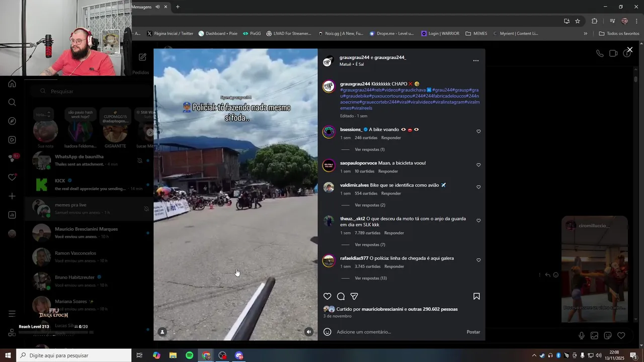This screenshot has width=644, height=362.
Task: Open File Explorer from the taskbar
Action: pyautogui.click(x=173, y=355)
